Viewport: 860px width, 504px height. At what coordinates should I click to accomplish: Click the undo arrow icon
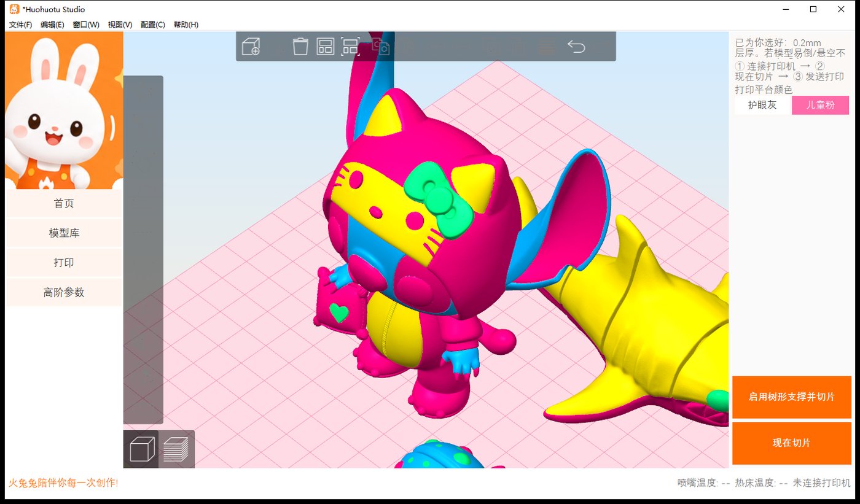coord(576,47)
